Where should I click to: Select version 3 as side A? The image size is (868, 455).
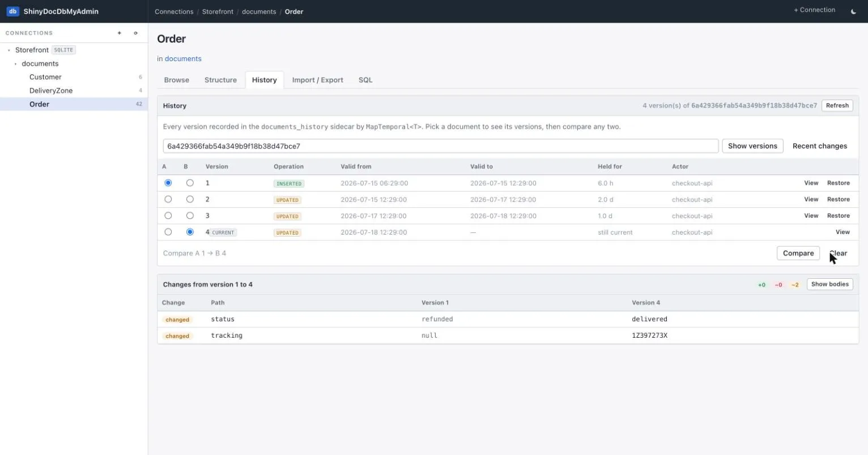point(168,216)
